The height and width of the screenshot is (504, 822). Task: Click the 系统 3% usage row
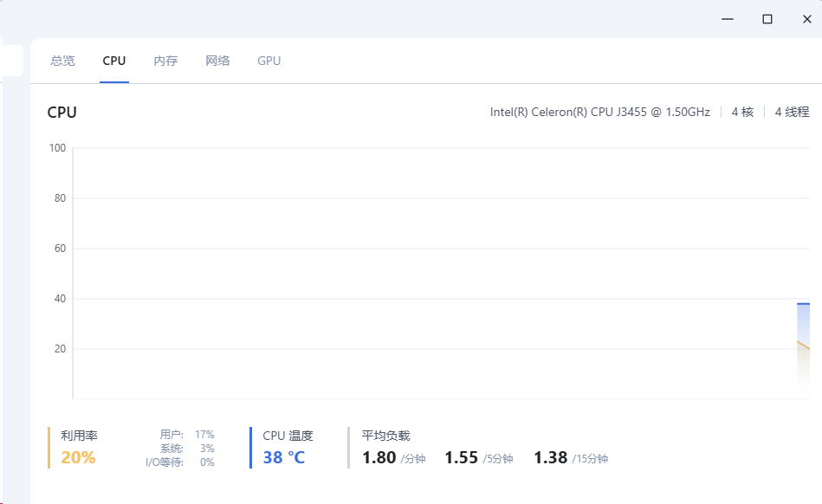click(187, 449)
